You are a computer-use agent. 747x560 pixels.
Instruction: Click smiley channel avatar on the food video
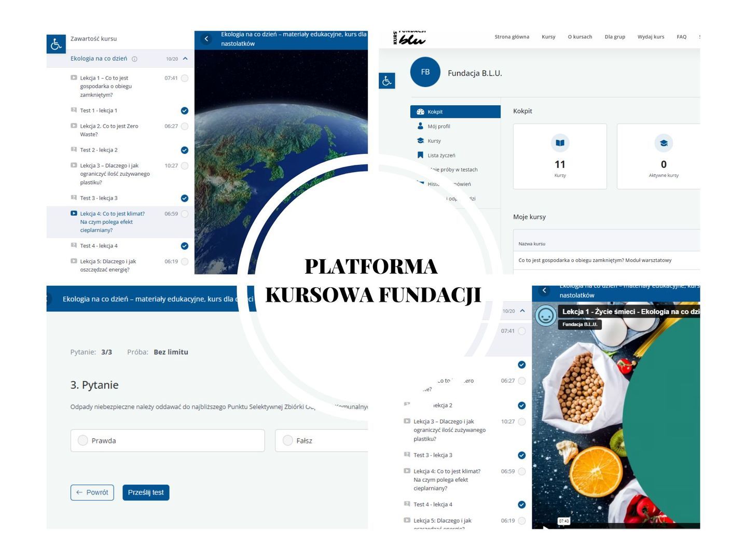546,315
